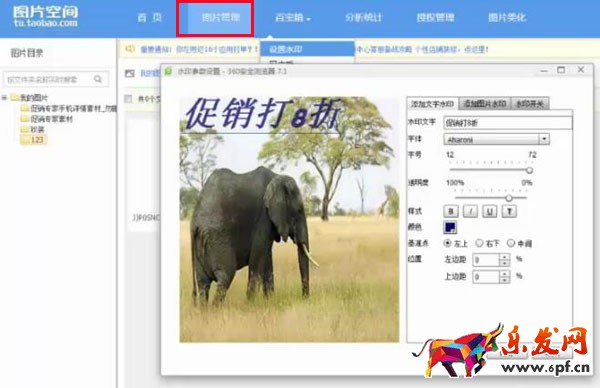Open the watermark color swatch

450,227
